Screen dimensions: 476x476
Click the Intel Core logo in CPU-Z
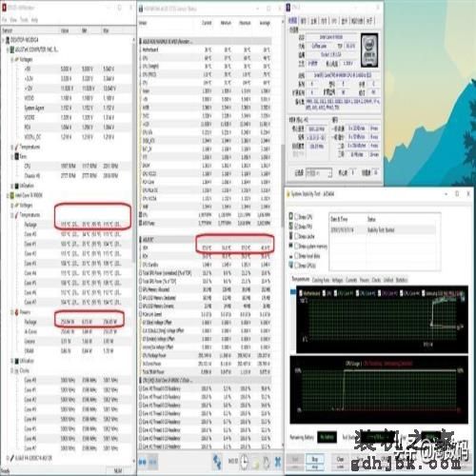369,50
